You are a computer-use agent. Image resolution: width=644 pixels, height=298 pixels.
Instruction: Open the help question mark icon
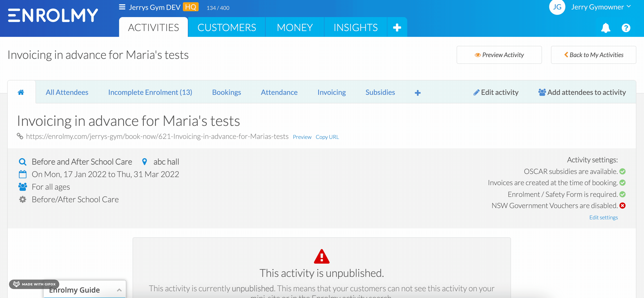click(x=626, y=28)
